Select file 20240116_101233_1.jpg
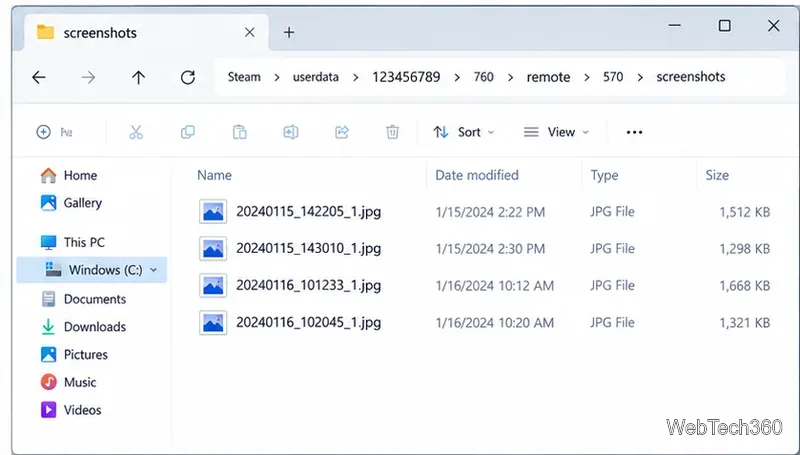Viewport: 800px width, 455px height. pyautogui.click(x=308, y=285)
